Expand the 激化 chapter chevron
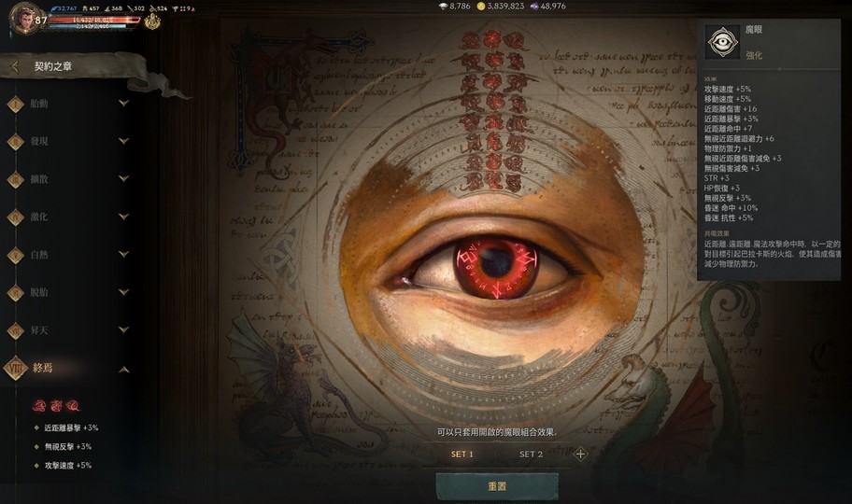The image size is (852, 504). coord(124,217)
